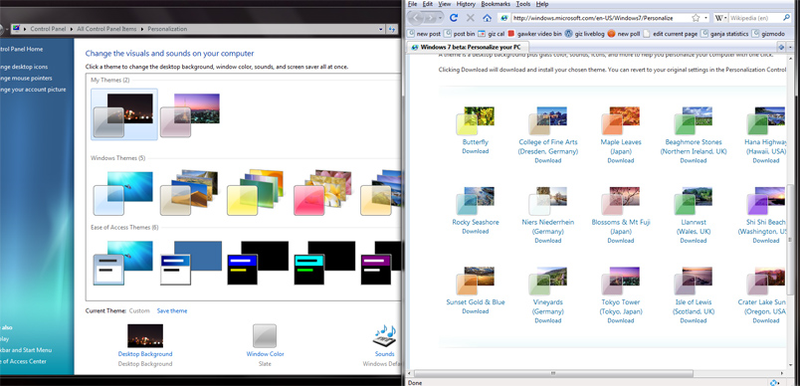Screen dimensions: 800x386
Task: Go to the browser home page
Action: click(487, 18)
